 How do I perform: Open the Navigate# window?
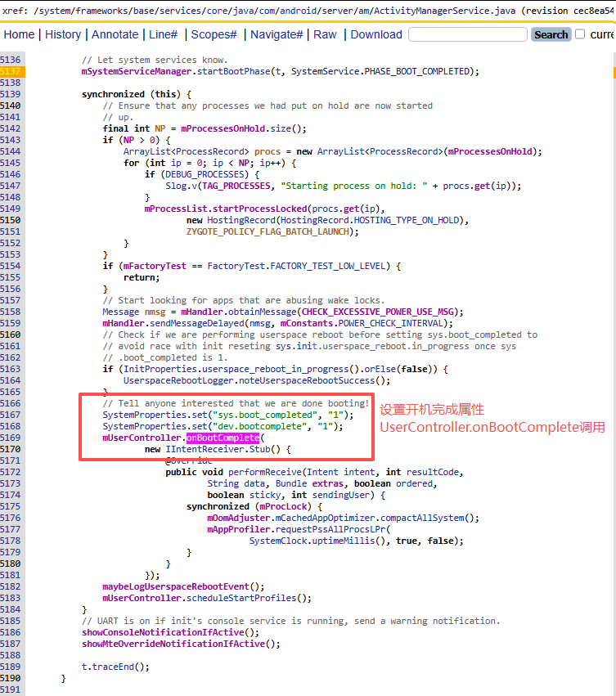(x=277, y=34)
